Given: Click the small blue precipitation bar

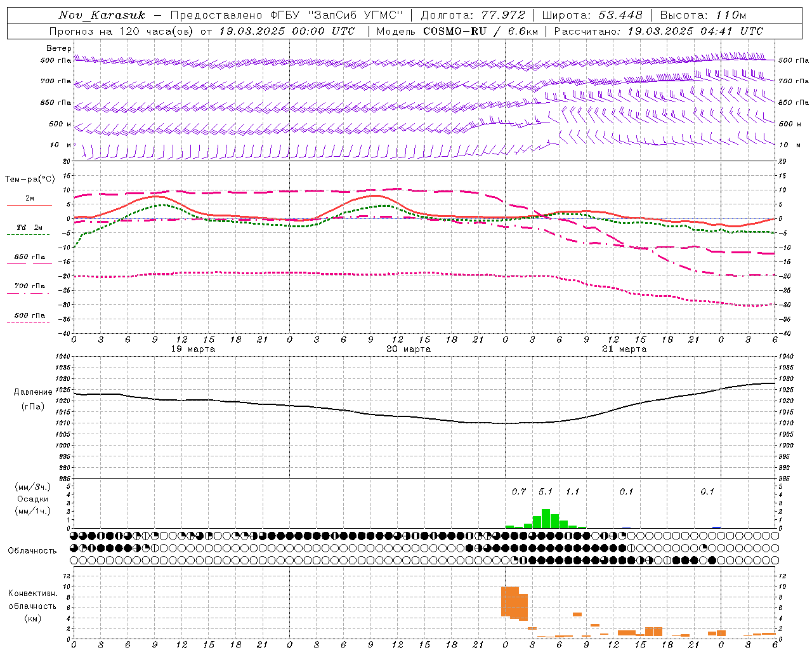Looking at the screenshot, I should click(x=716, y=527).
